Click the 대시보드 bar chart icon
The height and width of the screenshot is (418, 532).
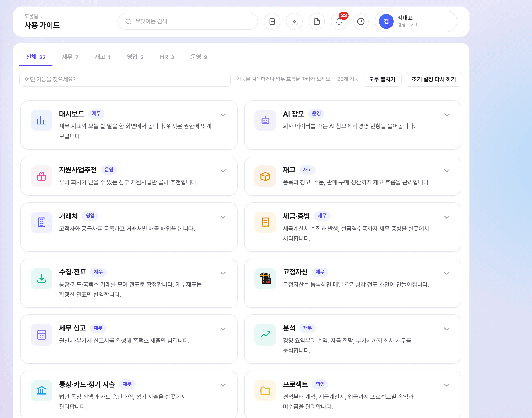coord(42,120)
